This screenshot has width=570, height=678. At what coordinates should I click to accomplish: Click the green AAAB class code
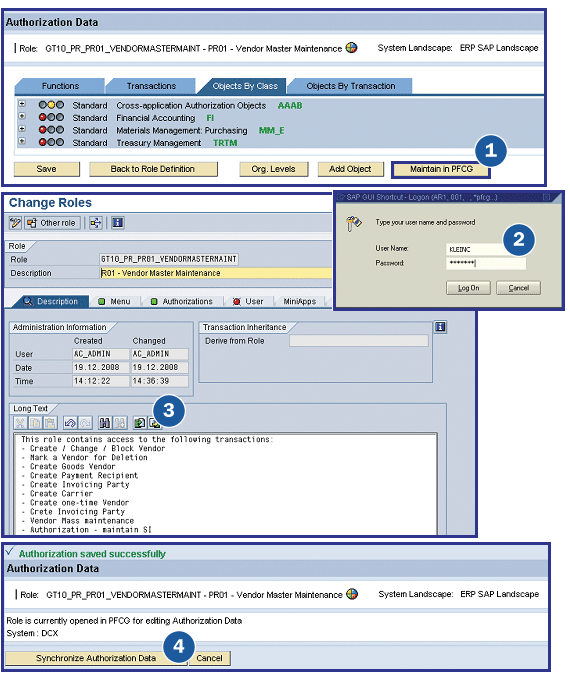click(290, 106)
